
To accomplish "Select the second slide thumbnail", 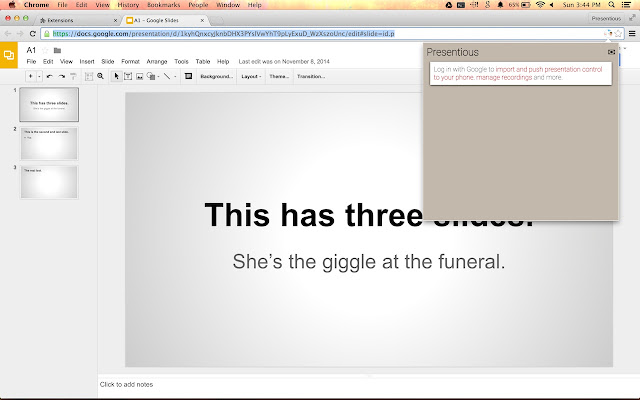I will (49, 144).
